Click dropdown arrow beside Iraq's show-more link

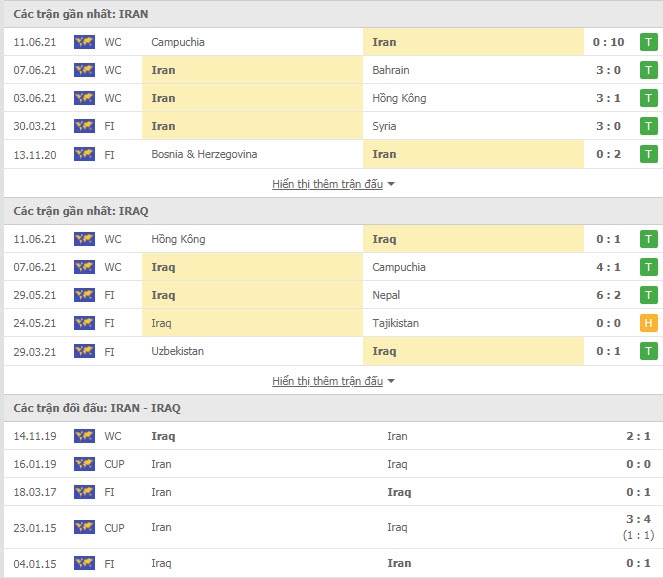click(391, 381)
